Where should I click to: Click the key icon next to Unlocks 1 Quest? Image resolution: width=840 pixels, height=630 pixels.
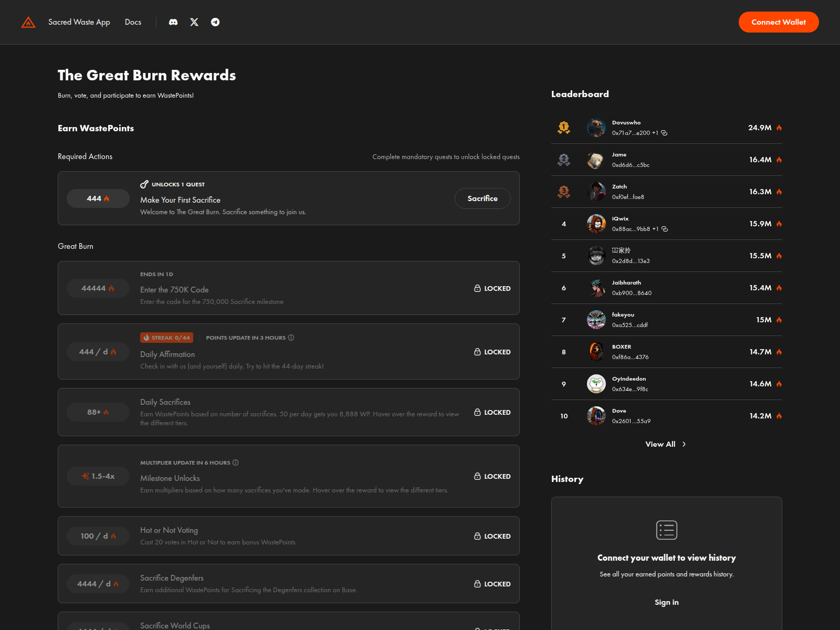point(144,184)
